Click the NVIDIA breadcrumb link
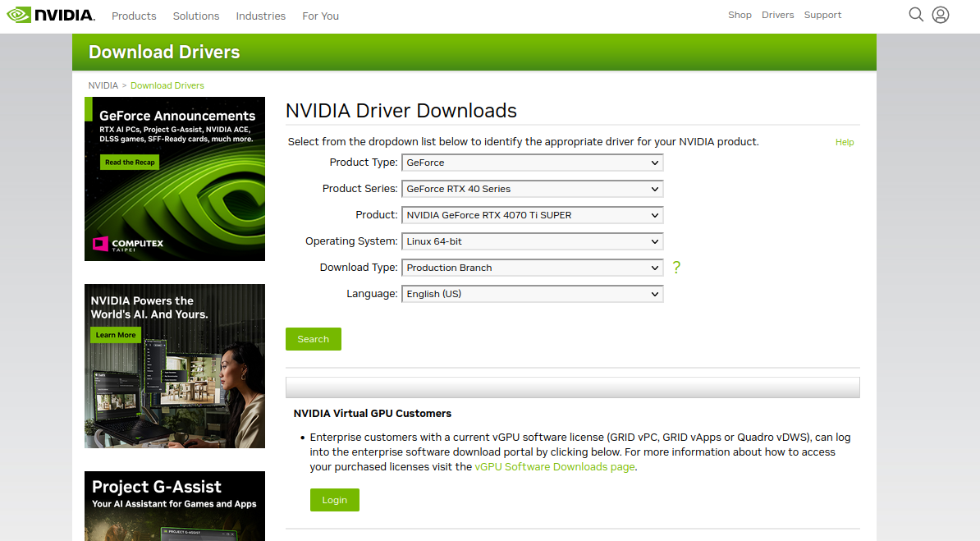 click(x=103, y=85)
